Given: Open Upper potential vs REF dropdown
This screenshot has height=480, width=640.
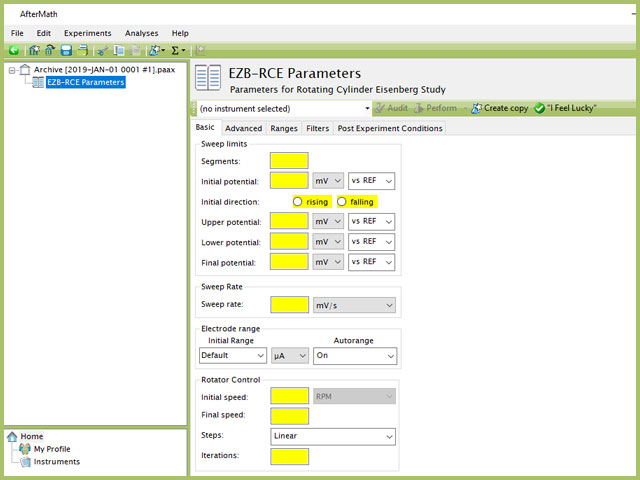Looking at the screenshot, I should click(371, 221).
